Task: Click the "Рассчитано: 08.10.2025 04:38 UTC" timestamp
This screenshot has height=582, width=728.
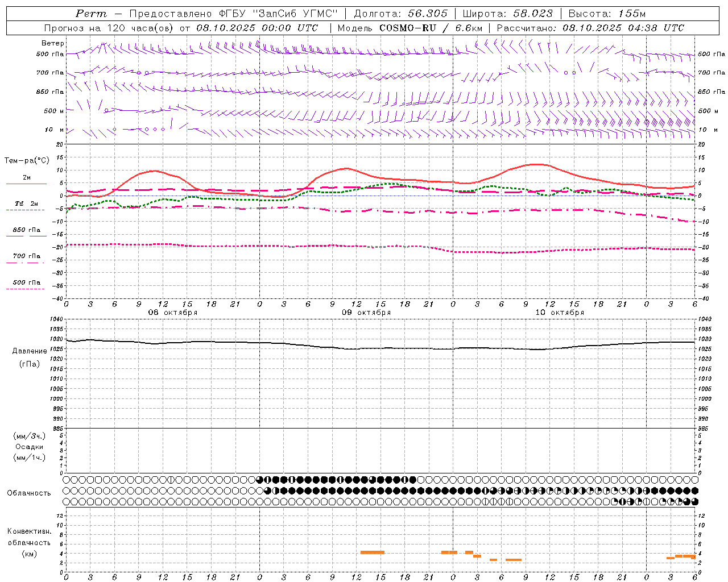Action: (x=590, y=28)
